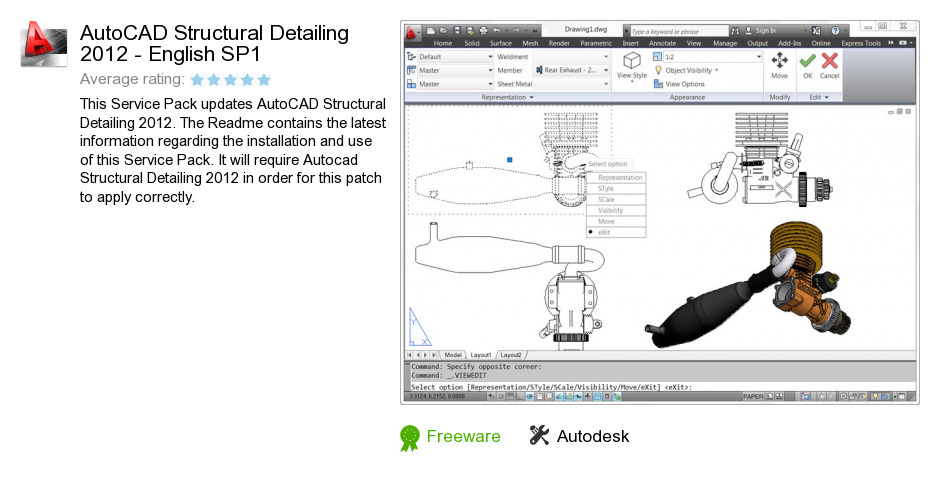Click the Plot printer icon
The width and height of the screenshot is (940, 482).
coord(483,31)
